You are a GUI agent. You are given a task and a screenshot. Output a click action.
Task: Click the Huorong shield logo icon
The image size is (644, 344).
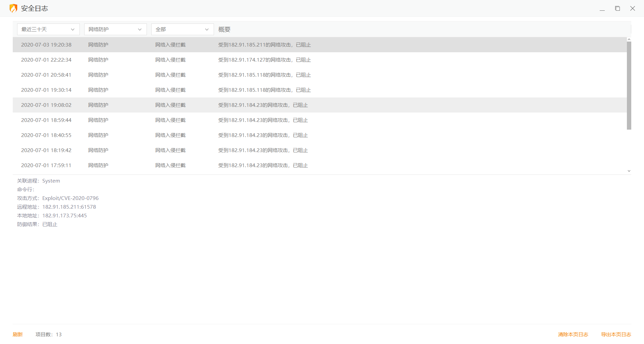pos(13,8)
